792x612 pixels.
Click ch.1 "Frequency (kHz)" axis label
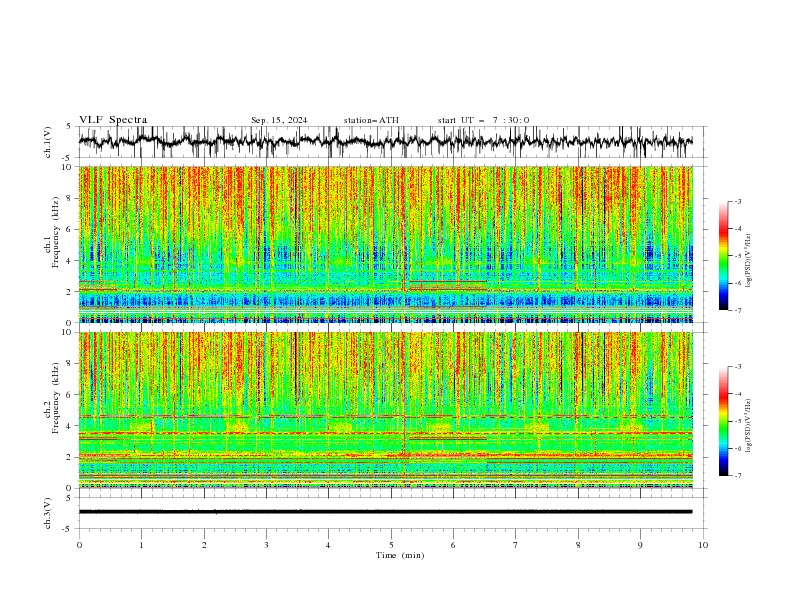click(56, 232)
